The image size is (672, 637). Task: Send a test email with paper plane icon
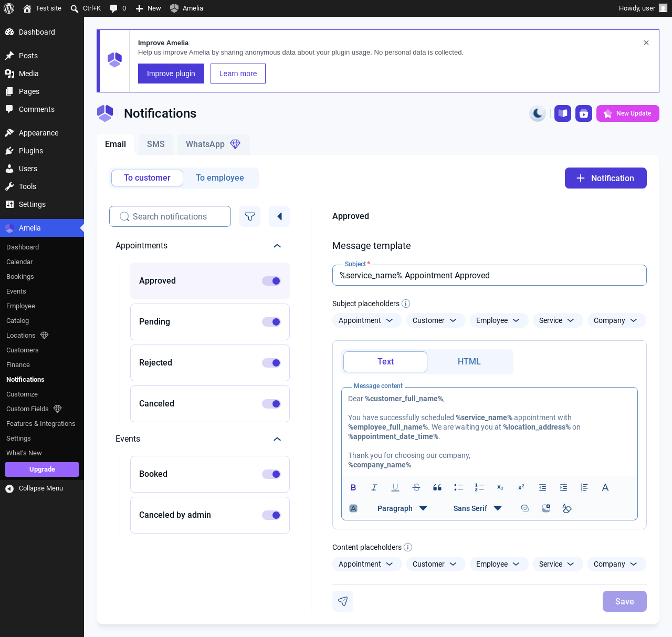343,601
